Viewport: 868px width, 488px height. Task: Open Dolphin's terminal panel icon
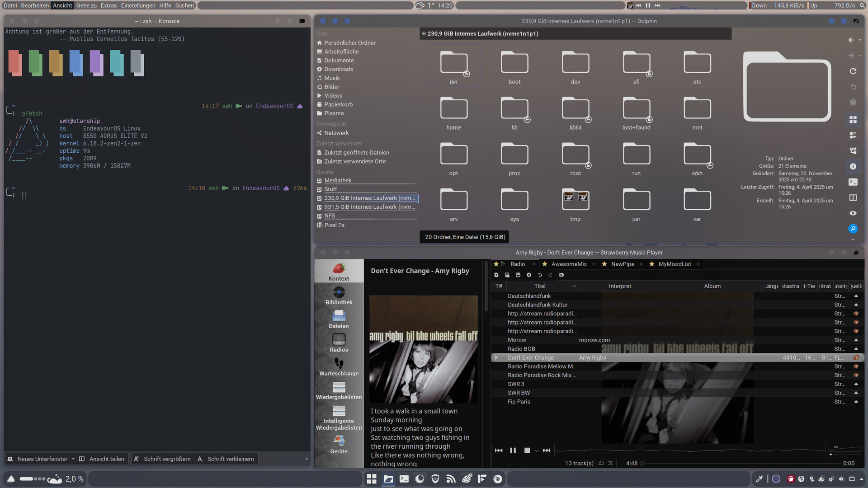pyautogui.click(x=853, y=182)
